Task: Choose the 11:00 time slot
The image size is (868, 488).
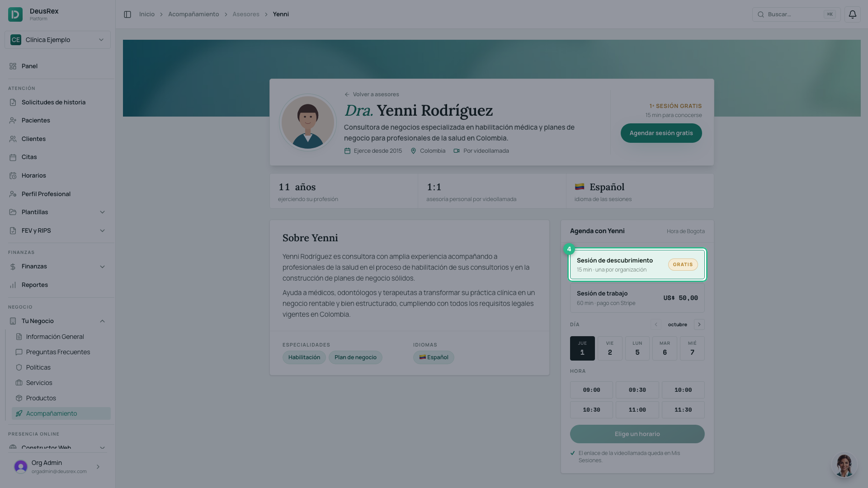Action: 637,410
